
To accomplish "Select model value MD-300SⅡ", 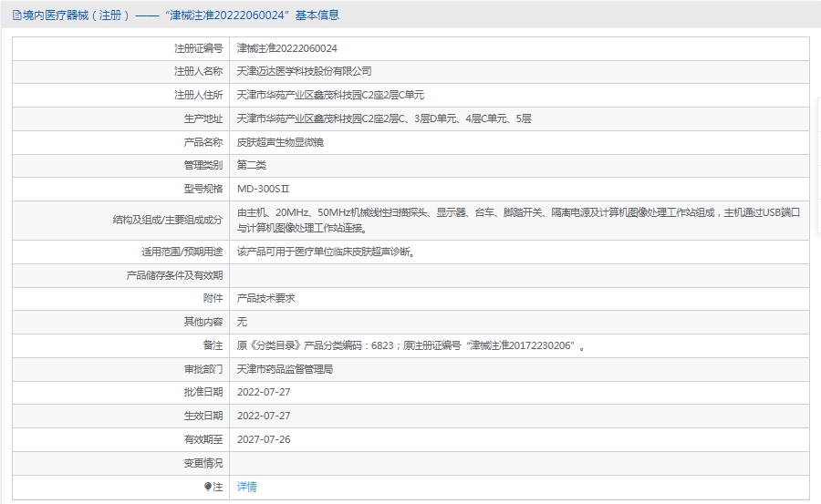I will (x=263, y=189).
